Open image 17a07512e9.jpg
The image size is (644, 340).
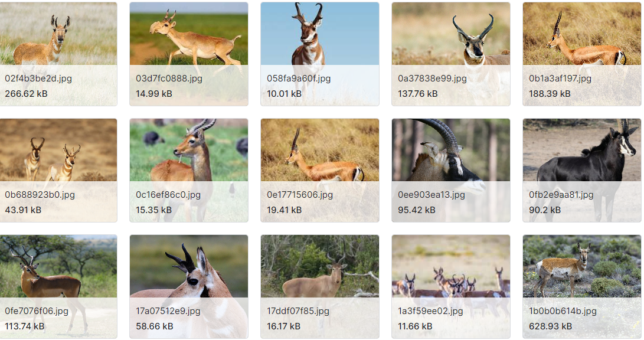[x=189, y=287]
